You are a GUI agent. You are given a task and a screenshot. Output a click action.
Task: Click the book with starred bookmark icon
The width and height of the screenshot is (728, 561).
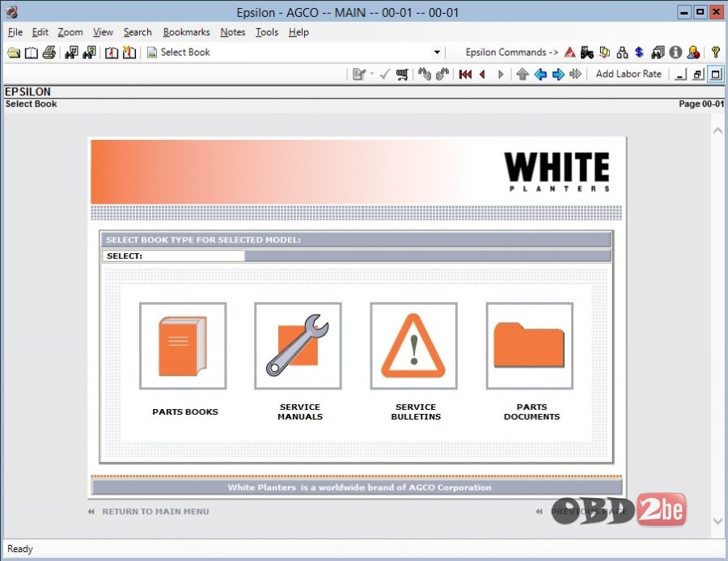tap(129, 53)
